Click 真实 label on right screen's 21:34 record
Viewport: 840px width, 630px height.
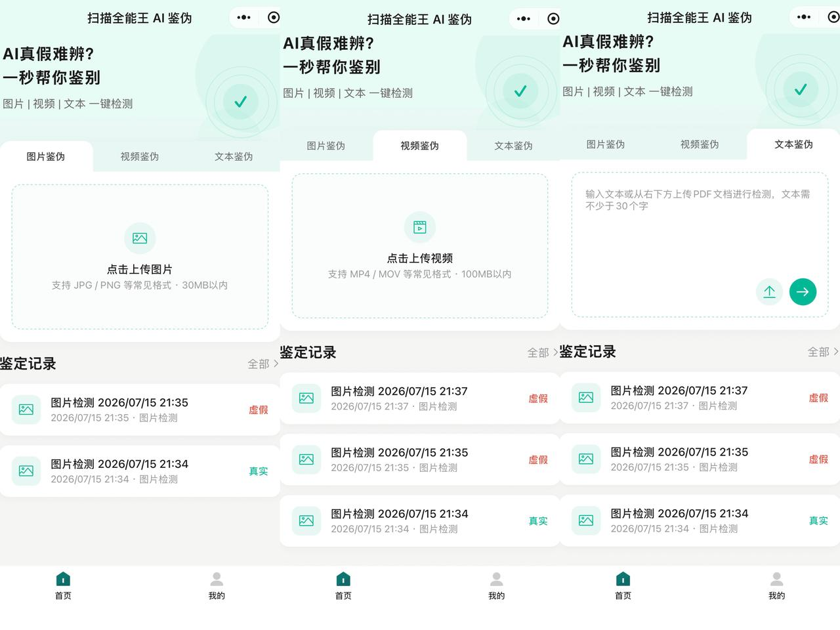tap(818, 520)
